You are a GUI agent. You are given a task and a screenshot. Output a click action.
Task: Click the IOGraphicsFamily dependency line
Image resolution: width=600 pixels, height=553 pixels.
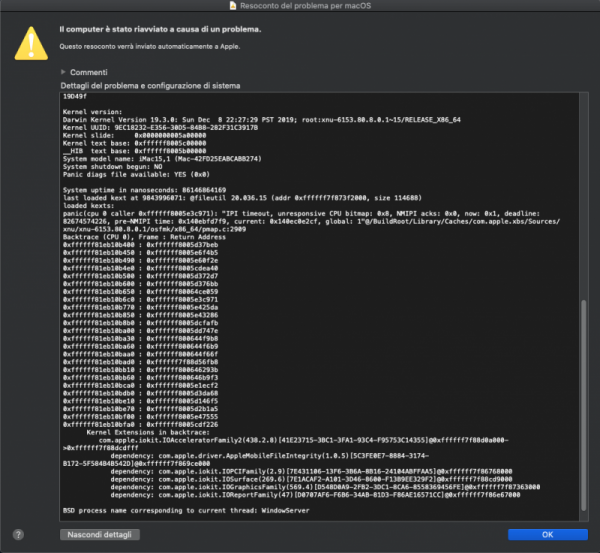[325, 487]
